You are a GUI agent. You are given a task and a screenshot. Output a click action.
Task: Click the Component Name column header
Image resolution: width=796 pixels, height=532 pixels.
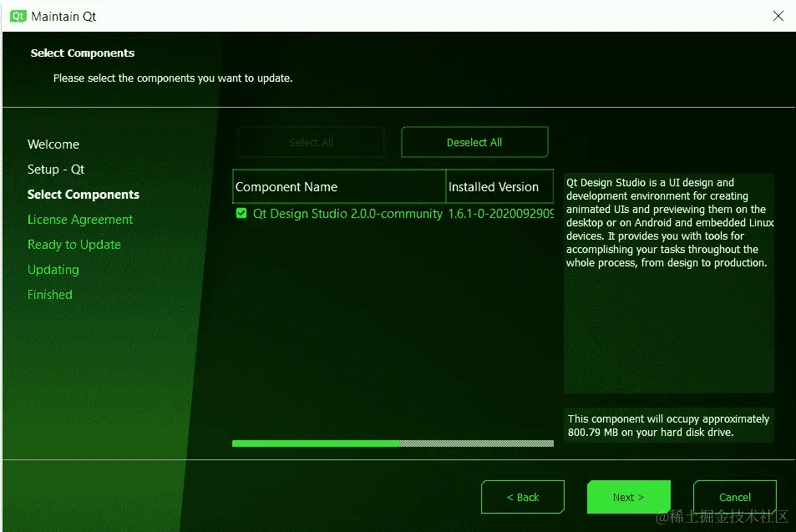[338, 187]
